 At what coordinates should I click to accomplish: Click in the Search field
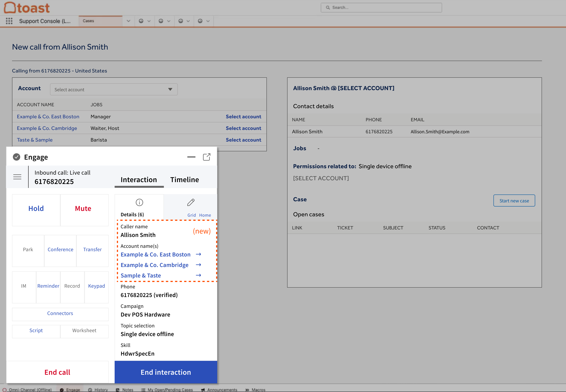(381, 8)
